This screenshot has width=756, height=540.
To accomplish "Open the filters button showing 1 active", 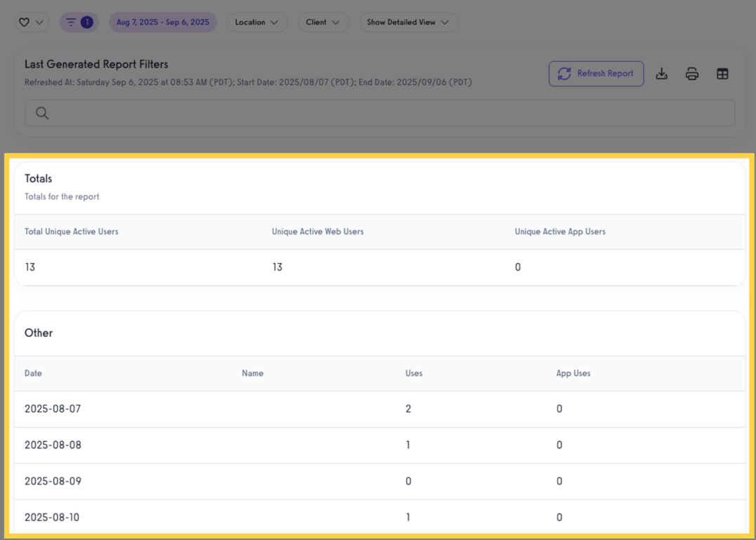I will pos(79,22).
